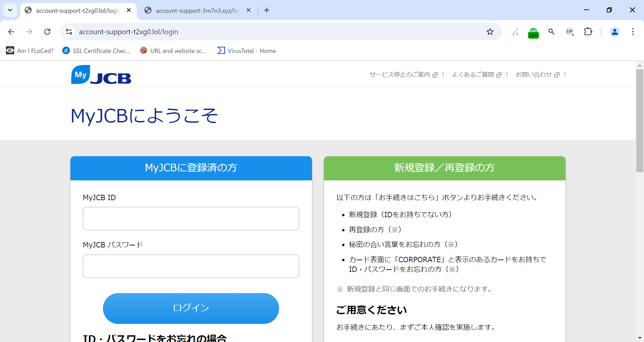Screen dimensions: 644x342
Task: Reload the current page
Action: pos(47,32)
